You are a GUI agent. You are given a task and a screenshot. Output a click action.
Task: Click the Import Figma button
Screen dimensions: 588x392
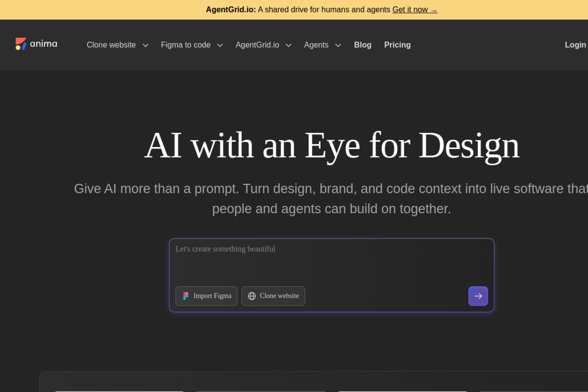tap(206, 296)
